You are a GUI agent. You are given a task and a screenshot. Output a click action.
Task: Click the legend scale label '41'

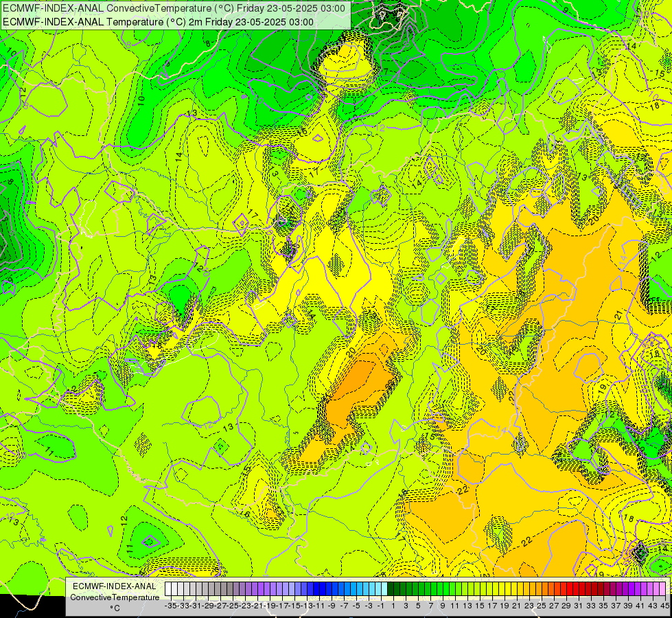point(640,606)
